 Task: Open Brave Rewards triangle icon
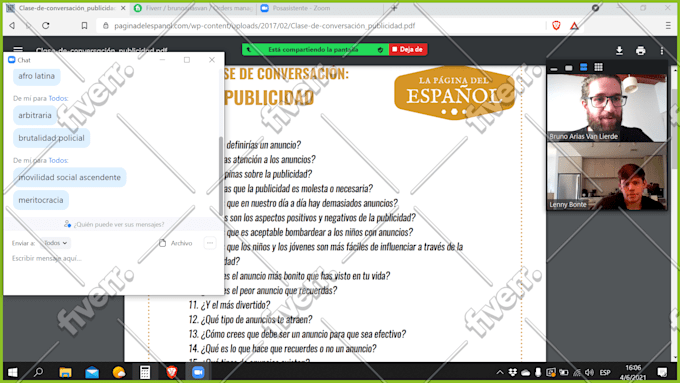coord(574,26)
